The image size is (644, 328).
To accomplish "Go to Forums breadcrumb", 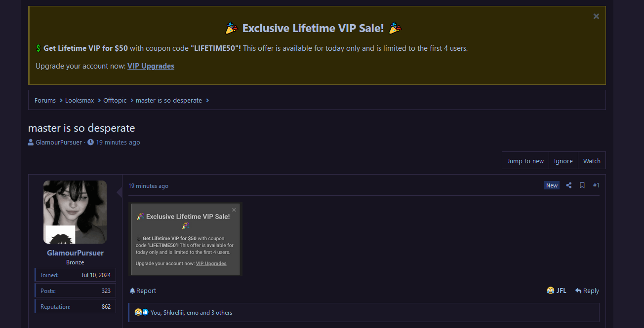I will 45,100.
